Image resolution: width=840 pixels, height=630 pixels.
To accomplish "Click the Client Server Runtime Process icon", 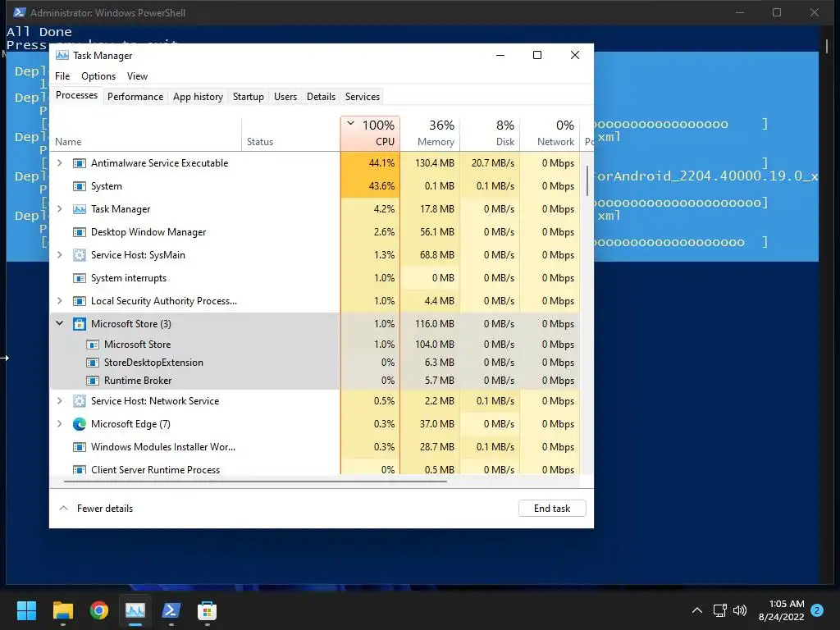I will [x=80, y=470].
